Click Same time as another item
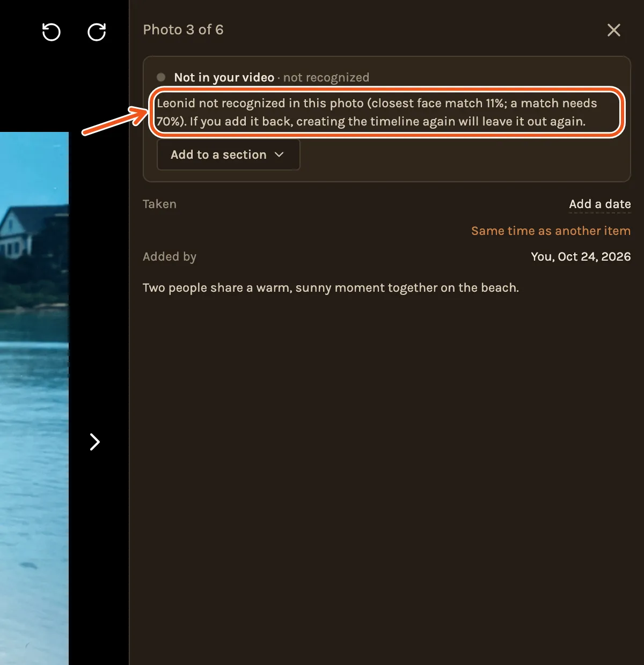The width and height of the screenshot is (644, 665). tap(551, 231)
